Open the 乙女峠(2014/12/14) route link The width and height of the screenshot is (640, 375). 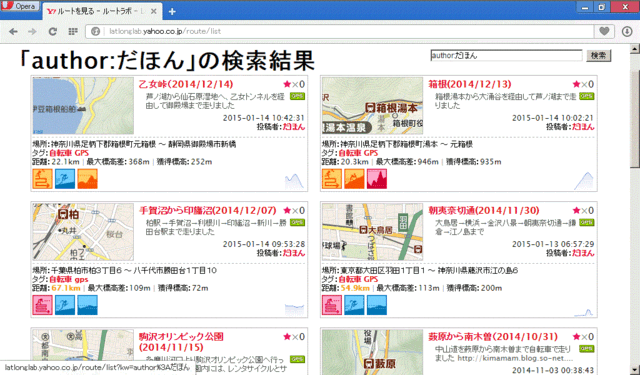[x=186, y=84]
